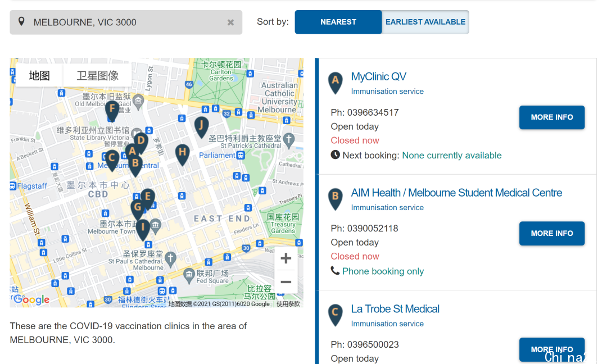The image size is (607, 364).
Task: Click the Google logo on map
Action: click(31, 299)
